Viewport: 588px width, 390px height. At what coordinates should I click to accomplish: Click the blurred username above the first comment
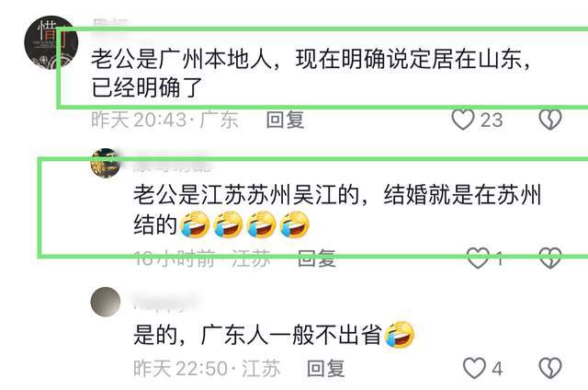[x=110, y=24]
